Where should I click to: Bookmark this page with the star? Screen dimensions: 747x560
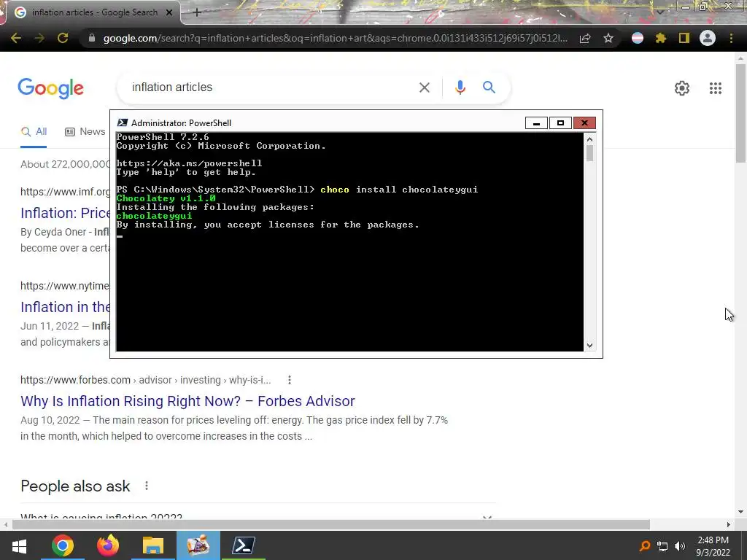pos(608,38)
